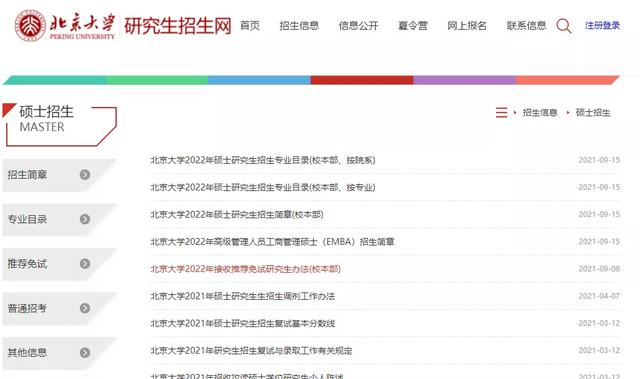The height and width of the screenshot is (379, 640).
Task: Select 普通招考 in sidebar
Action: pyautogui.click(x=27, y=308)
